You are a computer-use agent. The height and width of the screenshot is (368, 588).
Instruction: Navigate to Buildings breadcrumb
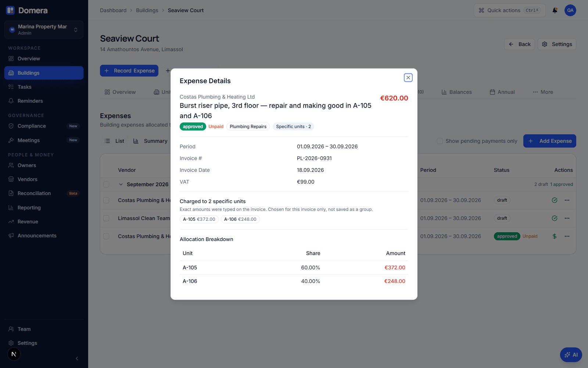pyautogui.click(x=147, y=10)
